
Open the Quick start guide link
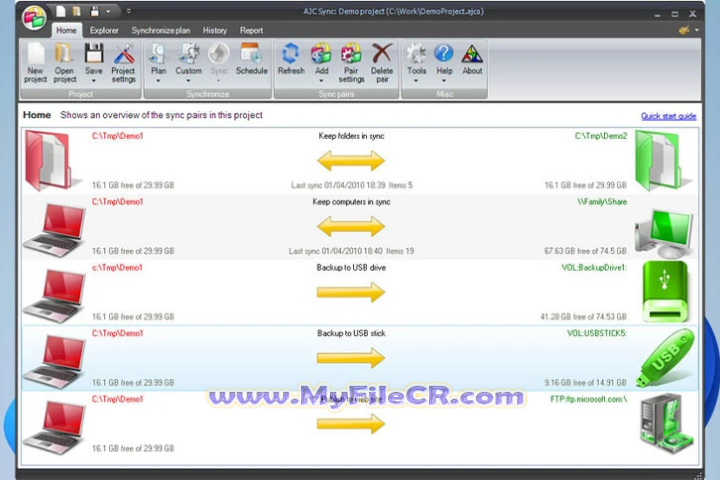tap(668, 116)
